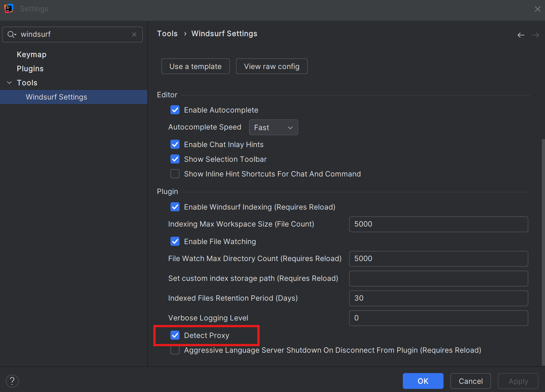545x392 pixels.
Task: Collapse the Tools section in the sidebar
Action: pos(9,82)
